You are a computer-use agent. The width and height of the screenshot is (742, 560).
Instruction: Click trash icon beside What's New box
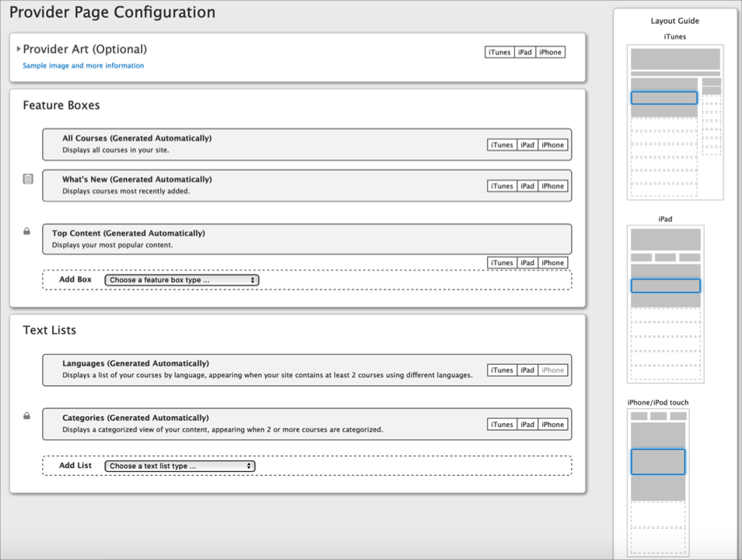click(x=28, y=178)
